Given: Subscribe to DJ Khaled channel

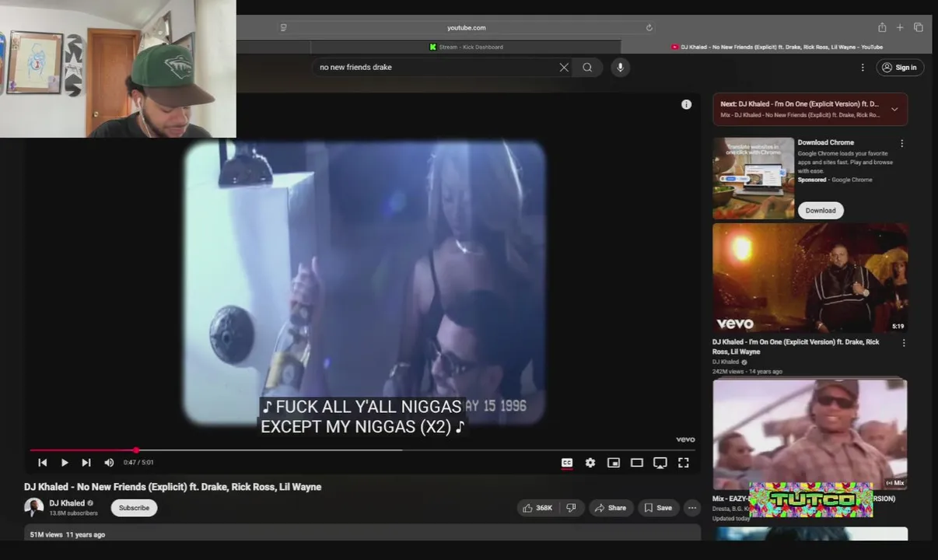Looking at the screenshot, I should pyautogui.click(x=134, y=509).
